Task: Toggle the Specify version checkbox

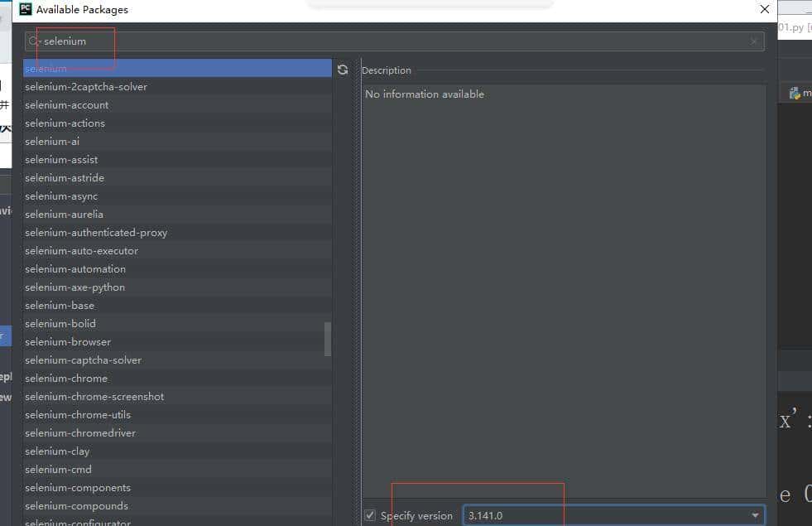Action: pos(370,515)
